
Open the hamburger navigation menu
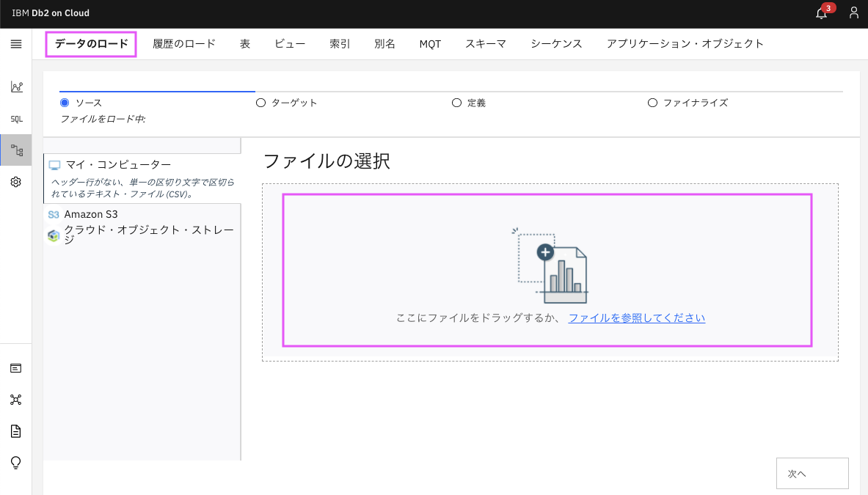pos(16,44)
